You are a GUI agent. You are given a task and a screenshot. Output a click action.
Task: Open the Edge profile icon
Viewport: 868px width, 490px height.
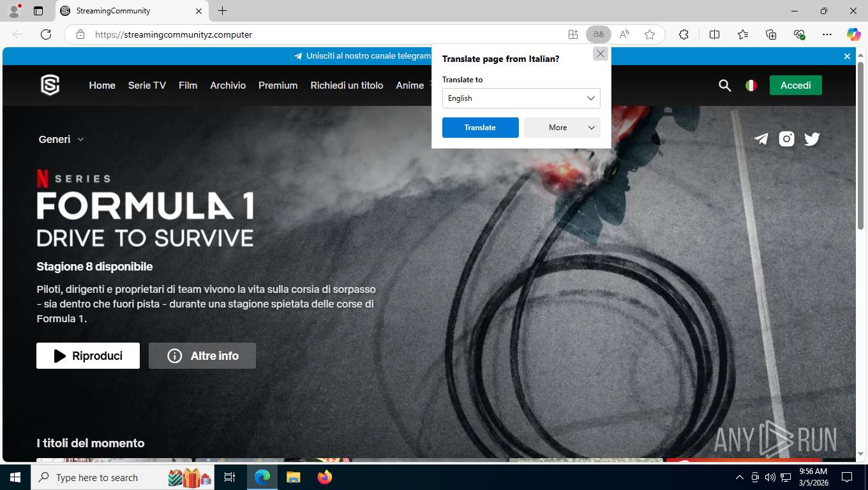14,11
